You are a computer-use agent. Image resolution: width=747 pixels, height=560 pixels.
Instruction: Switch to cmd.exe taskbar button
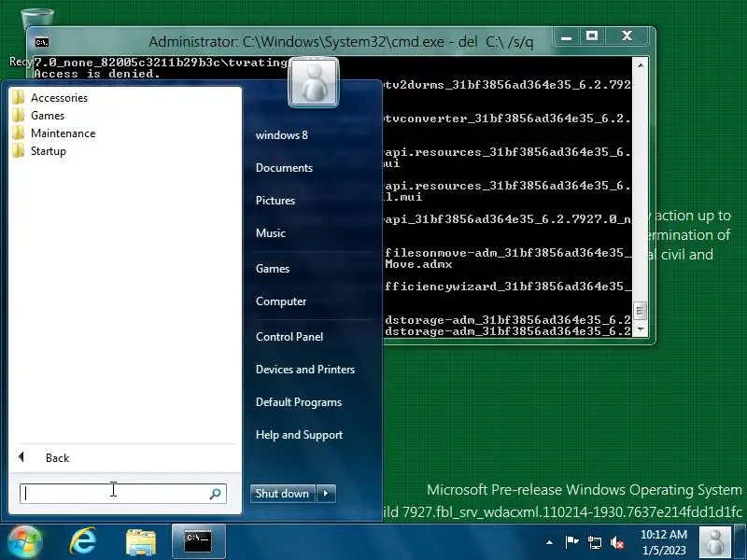click(x=198, y=541)
